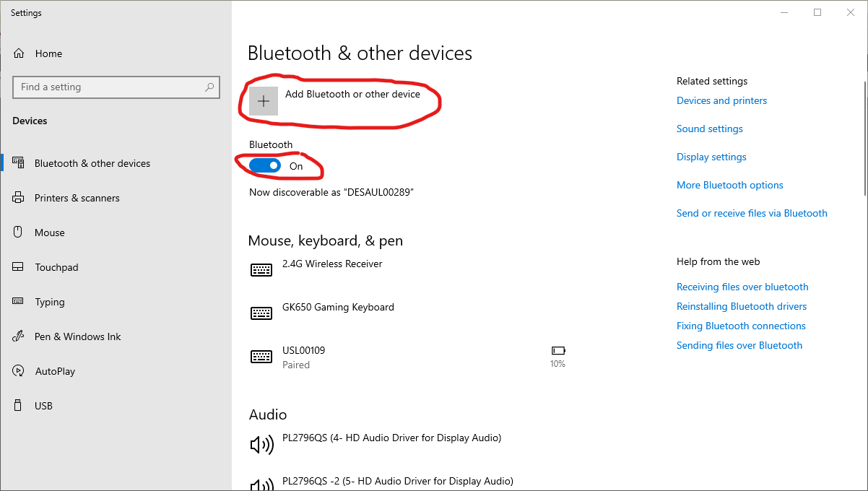The width and height of the screenshot is (868, 491).
Task: Click the vertical scrollbar on the right
Action: click(x=864, y=130)
